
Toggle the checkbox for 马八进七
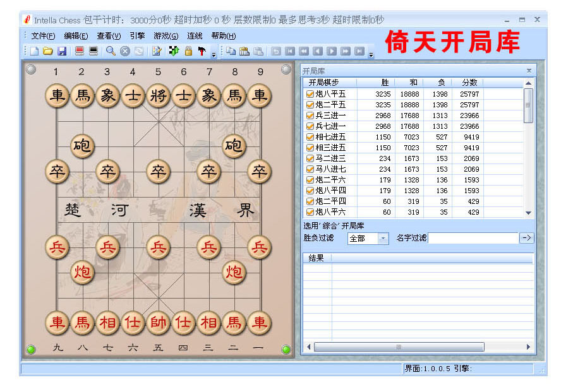(x=310, y=169)
